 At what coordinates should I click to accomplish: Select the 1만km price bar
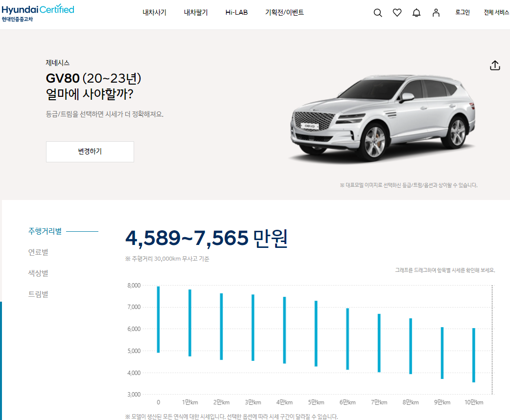(x=190, y=323)
